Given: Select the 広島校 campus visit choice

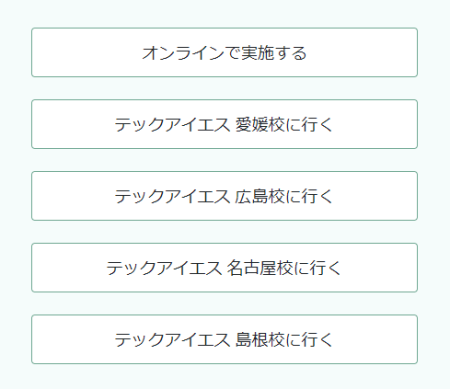Looking at the screenshot, I should 224,196.
